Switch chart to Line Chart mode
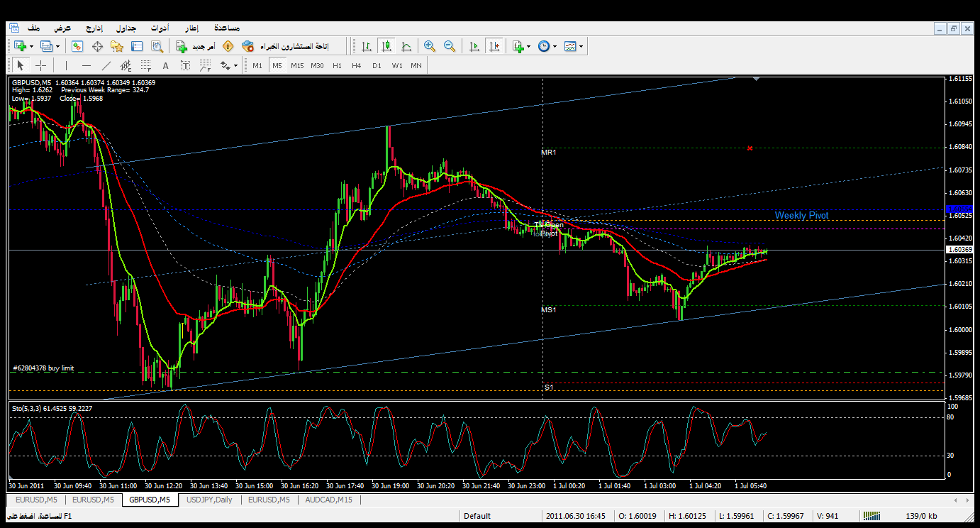Viewport: 980px width, 528px height. [406, 46]
